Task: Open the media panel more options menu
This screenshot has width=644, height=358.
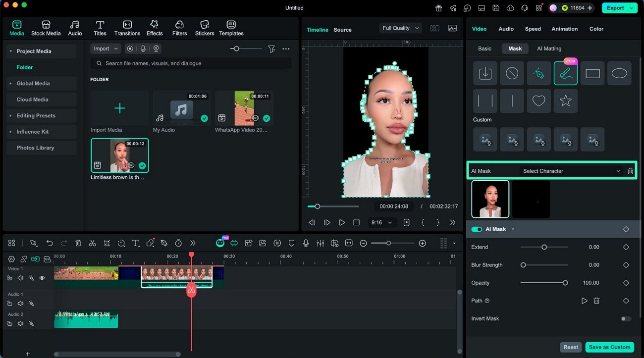Action: (x=286, y=49)
